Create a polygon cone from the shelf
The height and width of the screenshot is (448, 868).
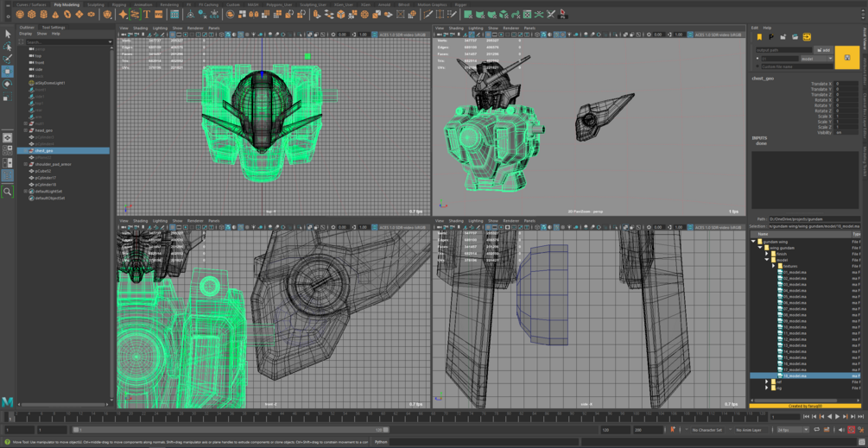[57, 14]
